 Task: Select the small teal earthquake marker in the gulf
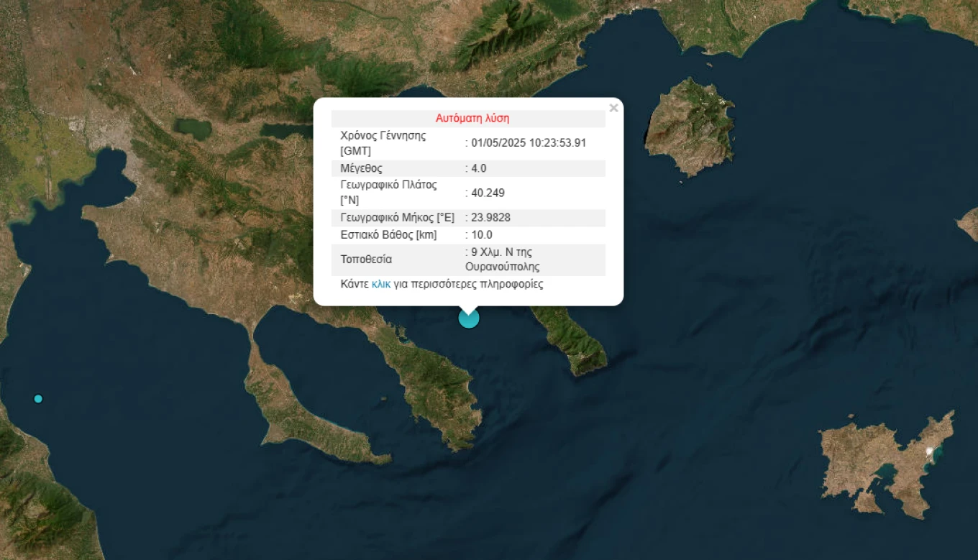[x=38, y=399]
